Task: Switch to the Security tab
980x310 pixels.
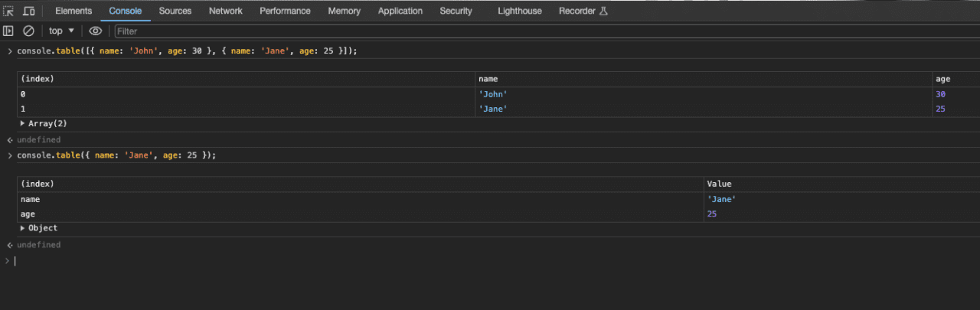Action: (456, 11)
